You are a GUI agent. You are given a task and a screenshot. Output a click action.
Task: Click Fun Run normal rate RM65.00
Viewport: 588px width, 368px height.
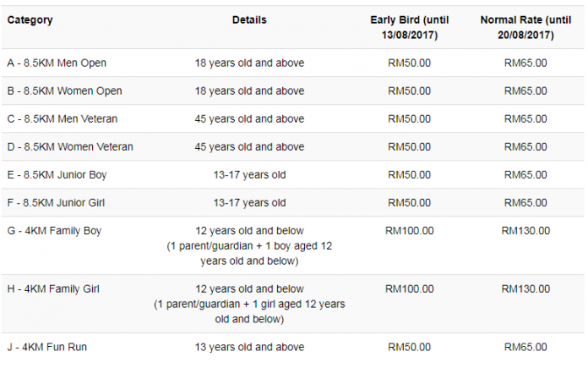point(525,347)
